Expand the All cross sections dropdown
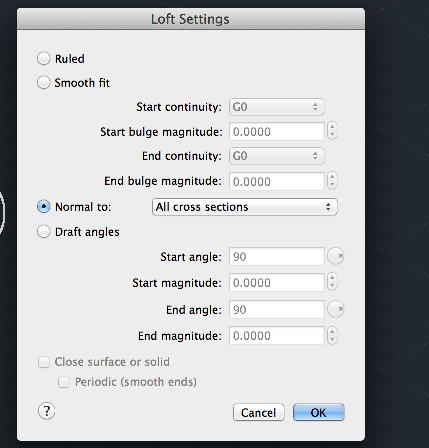Viewport: 429px width, 448px height. tap(245, 207)
